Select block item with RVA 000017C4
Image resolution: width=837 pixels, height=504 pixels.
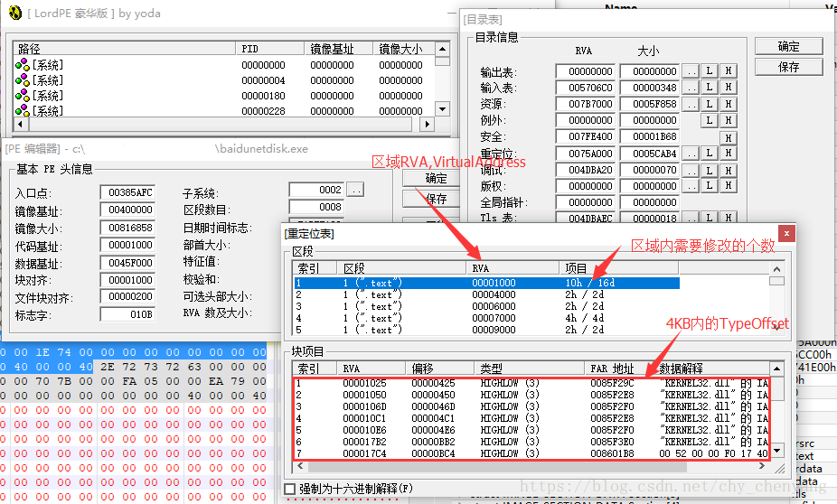pos(531,453)
